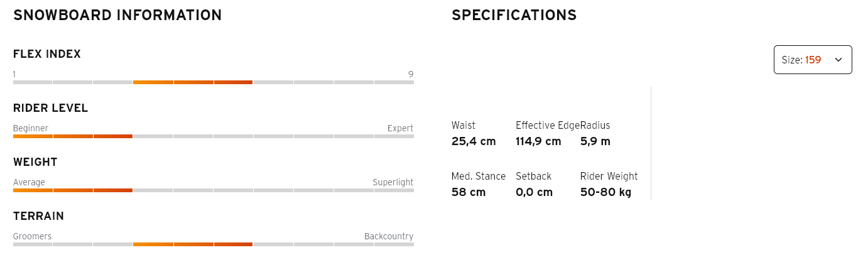Select the Rider Weight value 50-80 kg

click(605, 192)
